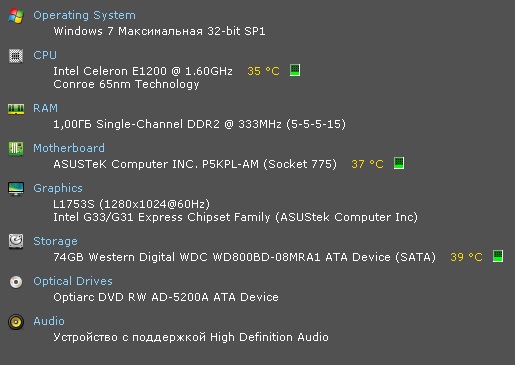Click green status icon beside motherboard temperature
The height and width of the screenshot is (365, 515).
(399, 163)
